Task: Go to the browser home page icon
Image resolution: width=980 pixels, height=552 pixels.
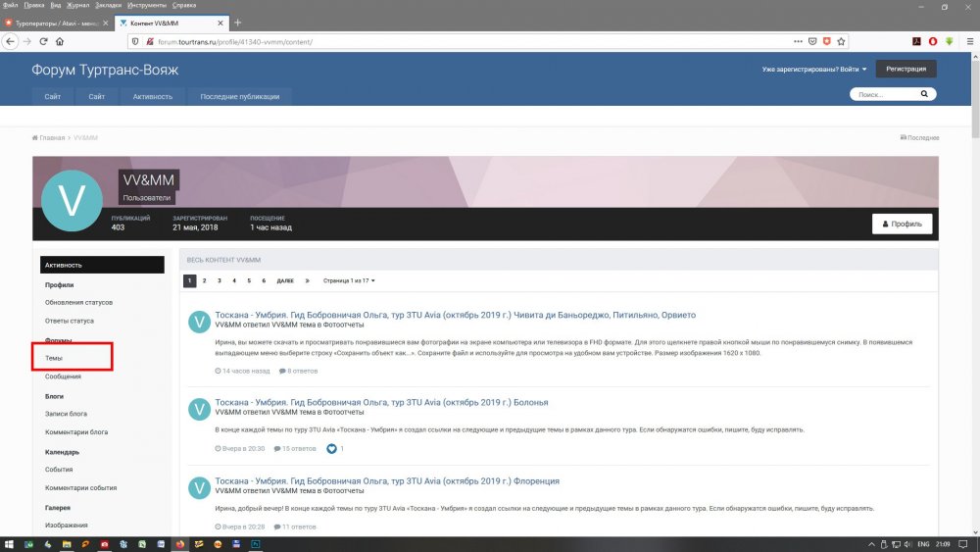Action: (61, 41)
